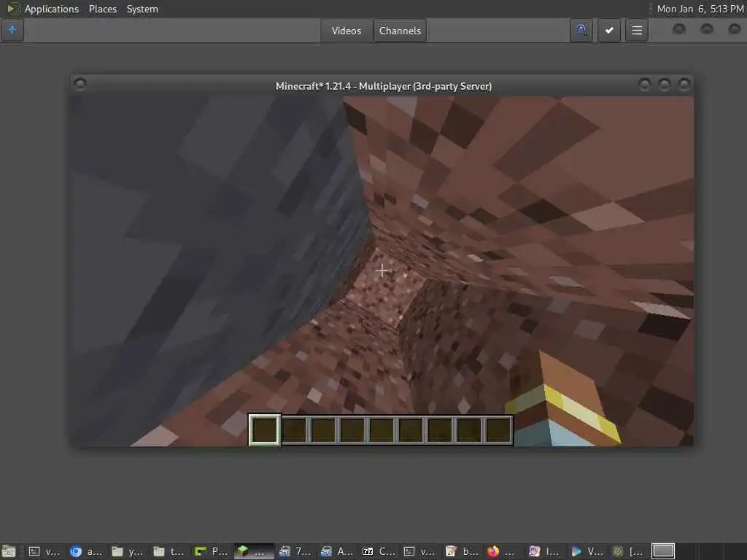This screenshot has height=560, width=747.
Task: Open the Chromium taskbar entry labeled a...
Action: click(85, 551)
